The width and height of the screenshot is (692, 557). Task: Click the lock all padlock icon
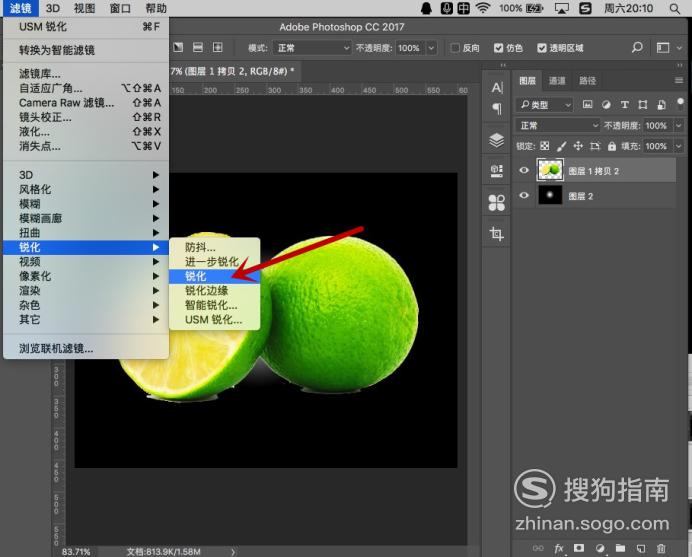[612, 146]
